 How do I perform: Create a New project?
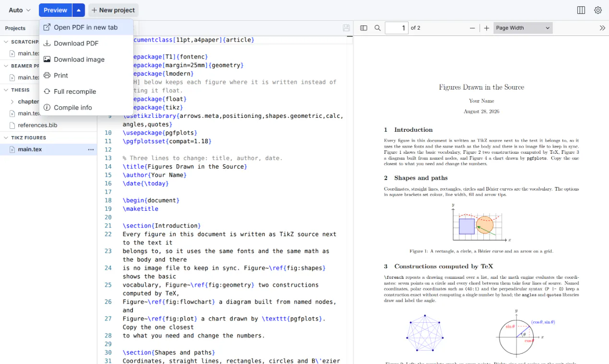click(114, 10)
